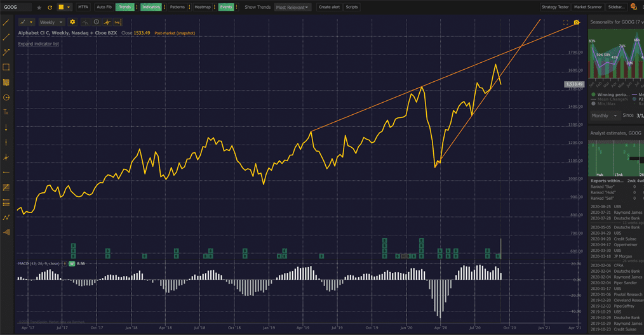Add GOOG to favorites with star icon
This screenshot has width=644, height=335.
coord(39,8)
